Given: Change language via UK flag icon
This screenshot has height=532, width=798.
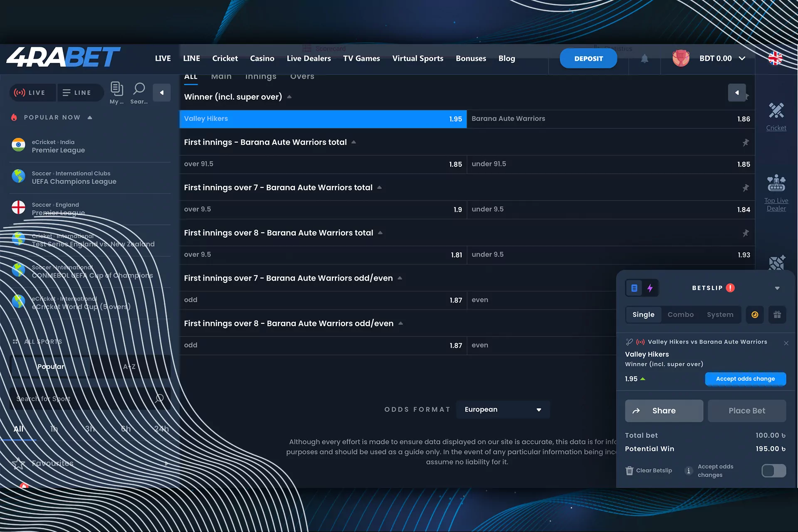Looking at the screenshot, I should click(775, 58).
